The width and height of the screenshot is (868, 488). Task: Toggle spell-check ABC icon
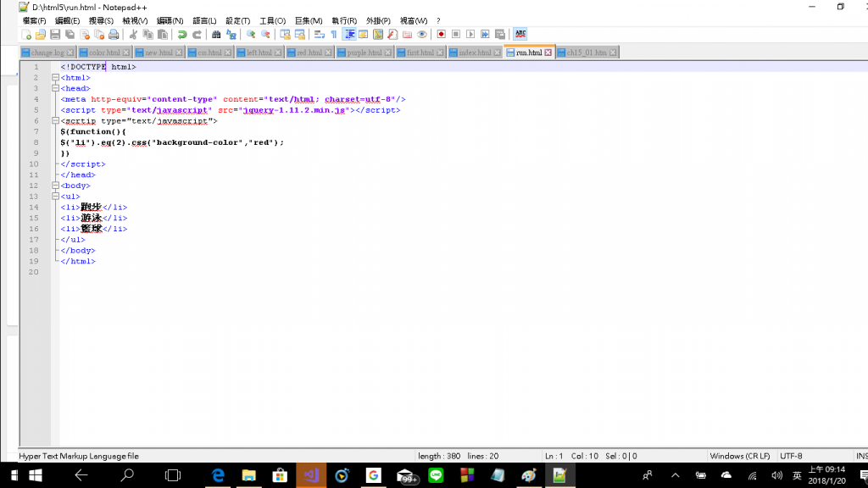pyautogui.click(x=520, y=34)
